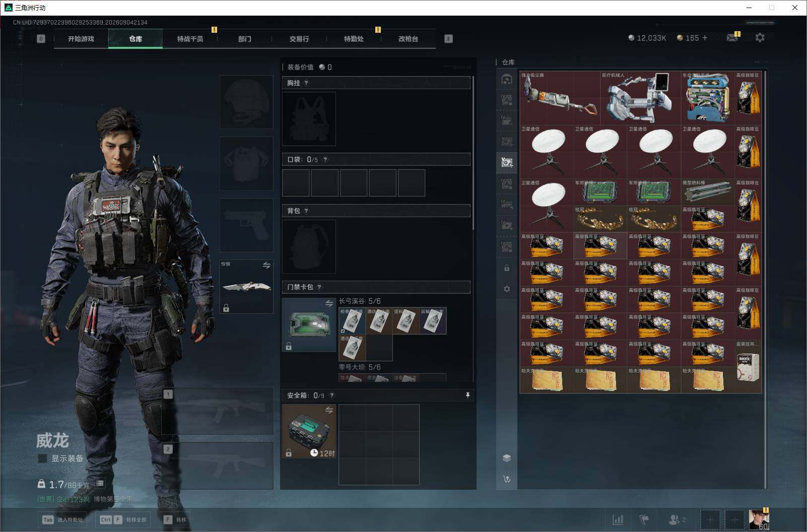Go to the 部门 tab
The width and height of the screenshot is (807, 532).
pyautogui.click(x=245, y=39)
